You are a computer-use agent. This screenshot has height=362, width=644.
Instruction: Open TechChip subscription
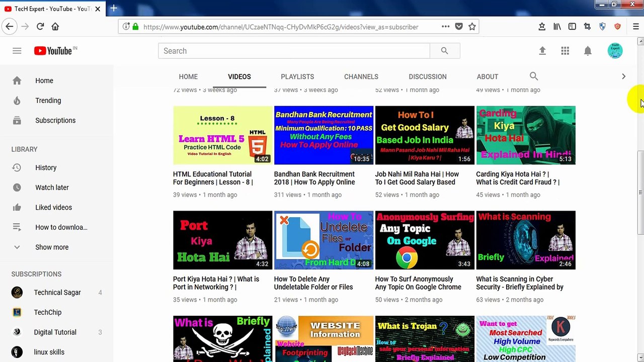tap(56, 312)
